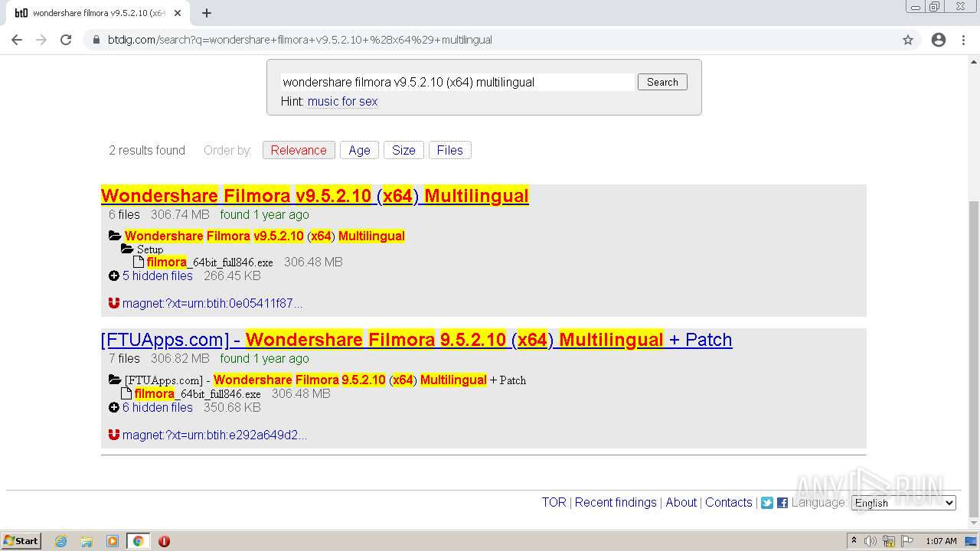Open a new browser tab
Image resolution: width=980 pixels, height=551 pixels.
tap(207, 13)
